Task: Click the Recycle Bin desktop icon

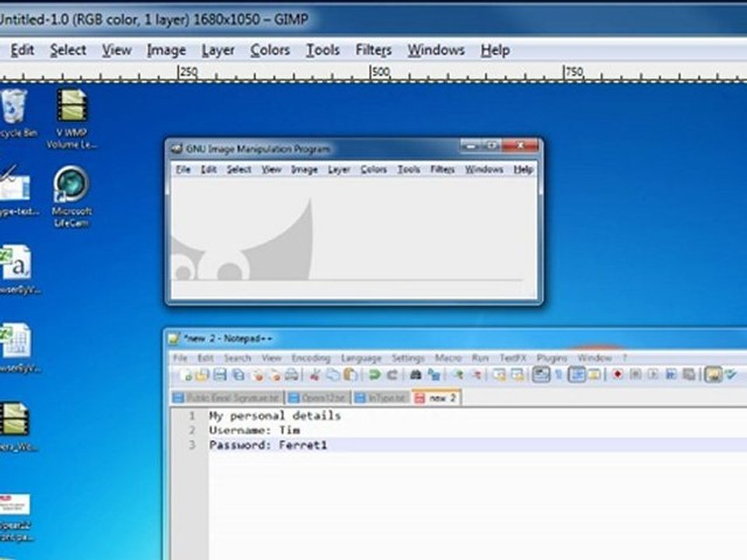Action: pos(16,114)
